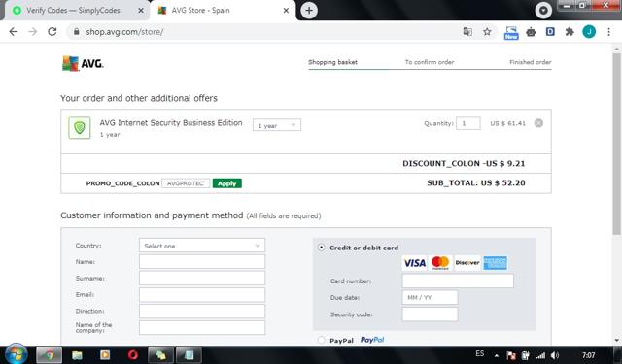Switch to the Verify Codes — SimplyCodes tab
Viewport: 622px width, 364px height.
76,11
